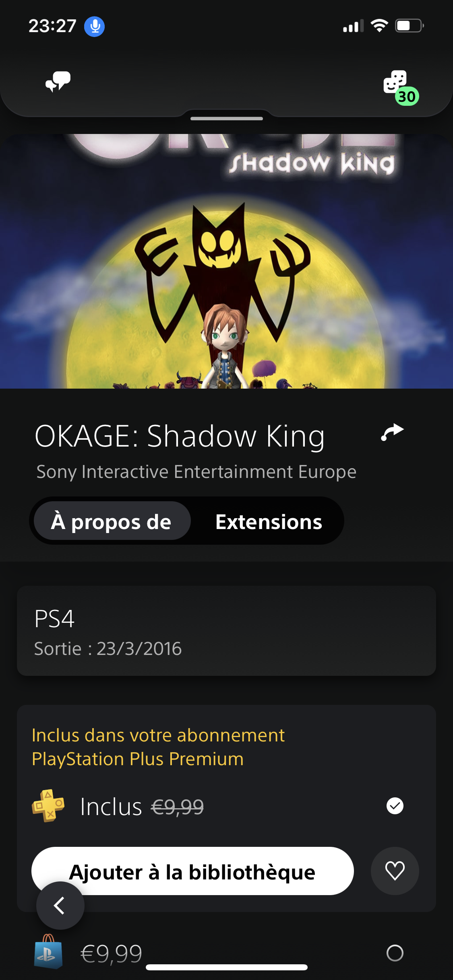This screenshot has width=453, height=980.
Task: Tap the blue microphone indicator
Action: click(95, 27)
